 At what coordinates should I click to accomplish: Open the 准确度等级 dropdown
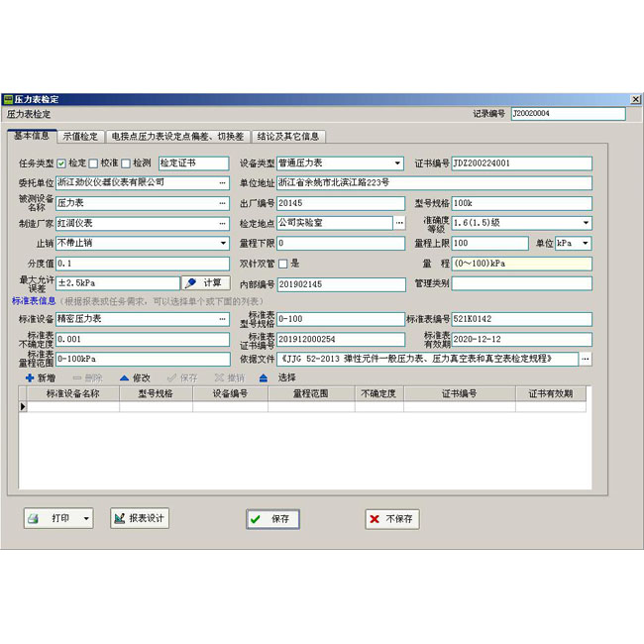(586, 224)
